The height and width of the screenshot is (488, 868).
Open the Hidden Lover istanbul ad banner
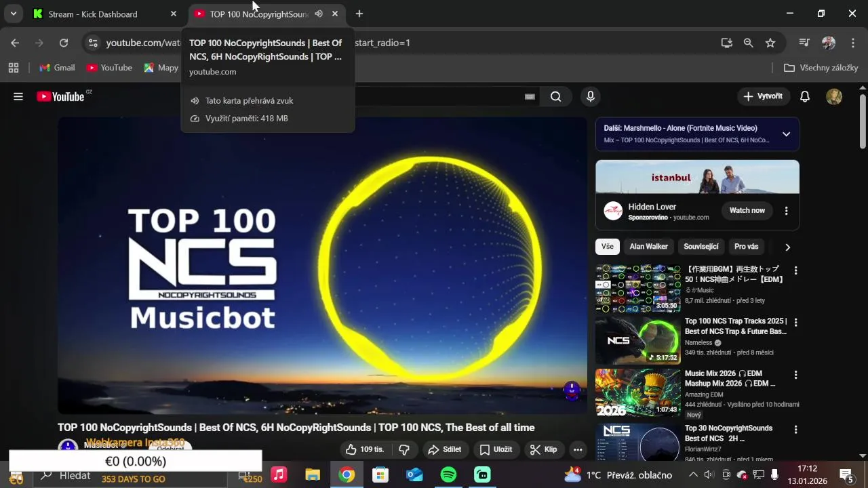[697, 177]
